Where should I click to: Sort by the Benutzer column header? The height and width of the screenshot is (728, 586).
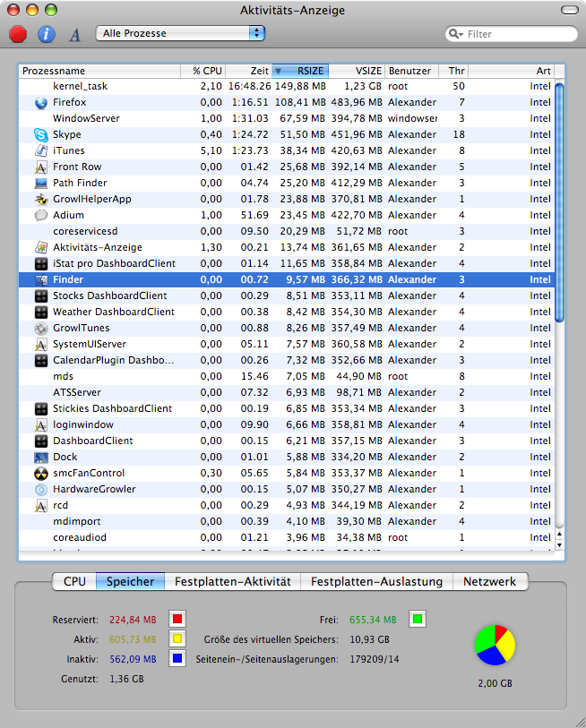pos(412,71)
